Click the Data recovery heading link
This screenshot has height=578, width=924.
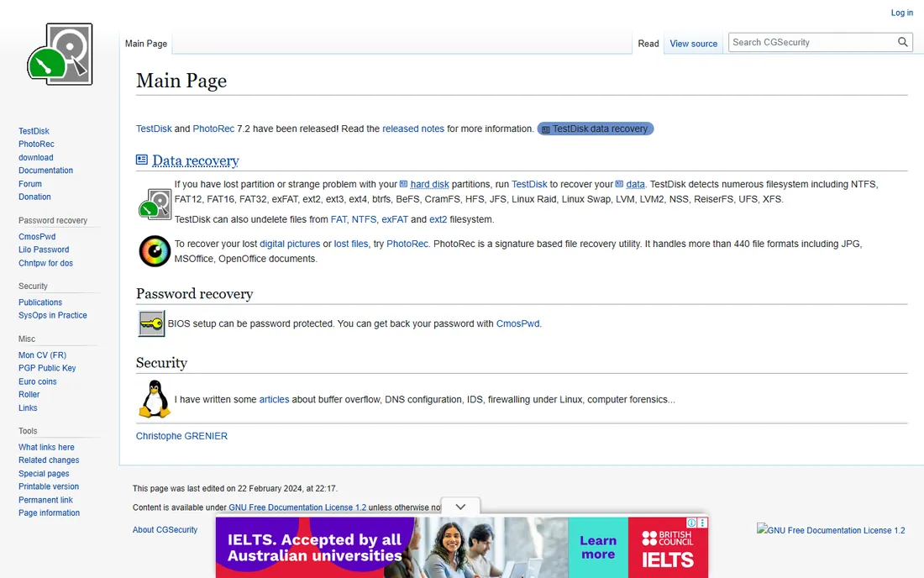(x=196, y=160)
